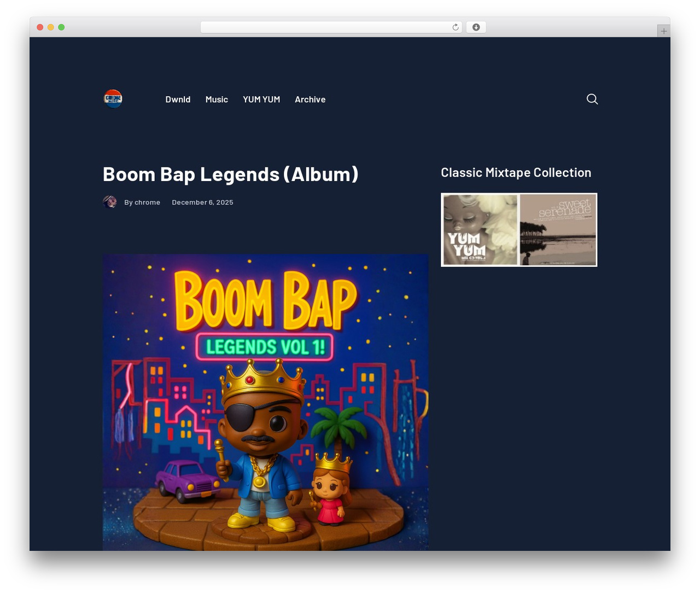Open the Yum Yum mixtape cover
Screen dimensions: 700x593
coord(480,230)
